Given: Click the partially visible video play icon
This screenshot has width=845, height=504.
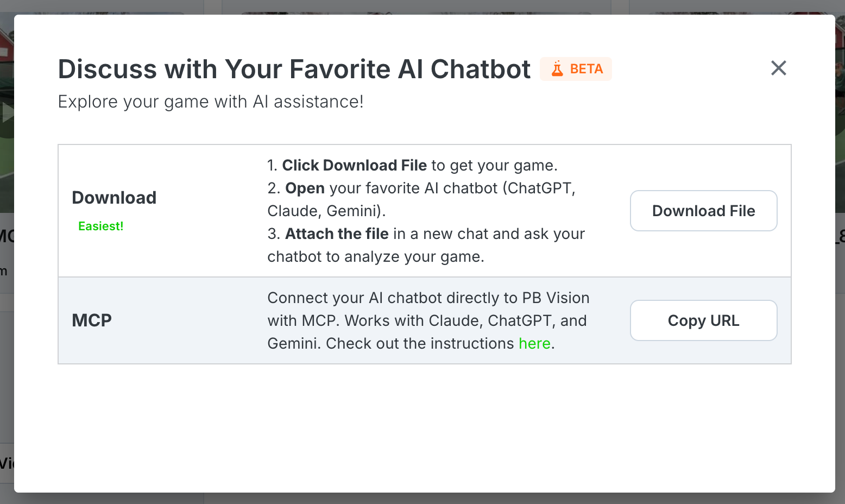Looking at the screenshot, I should [x=7, y=113].
